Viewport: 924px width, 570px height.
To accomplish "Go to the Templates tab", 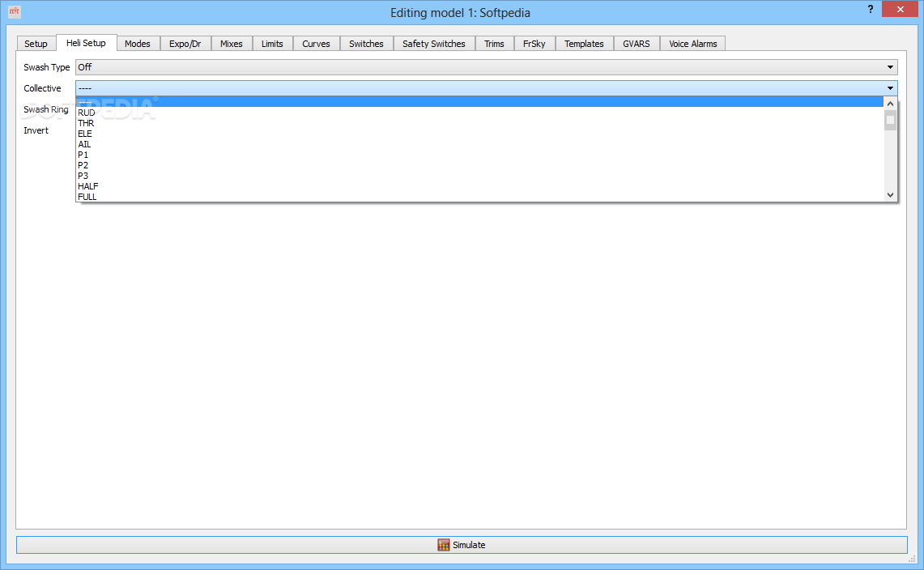I will [584, 44].
